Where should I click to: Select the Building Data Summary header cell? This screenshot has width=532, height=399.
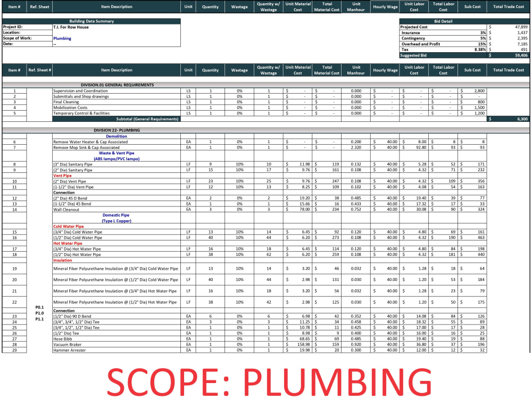tap(92, 21)
